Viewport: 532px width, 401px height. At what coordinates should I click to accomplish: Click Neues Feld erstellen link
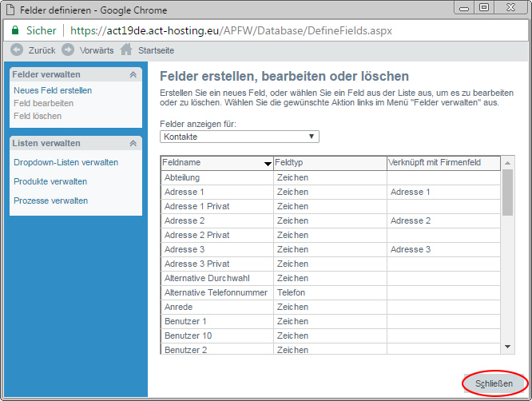tap(53, 90)
